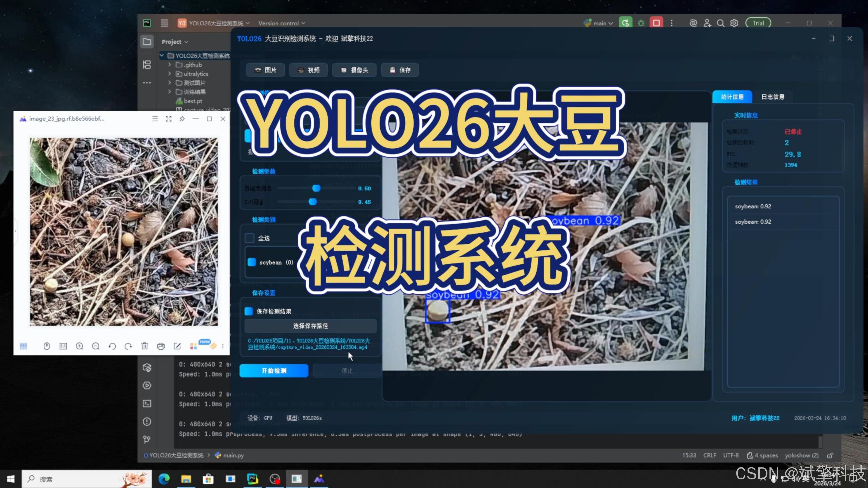868x488 pixels.
Task: Click the 摄像头 camera button
Action: pyautogui.click(x=354, y=70)
